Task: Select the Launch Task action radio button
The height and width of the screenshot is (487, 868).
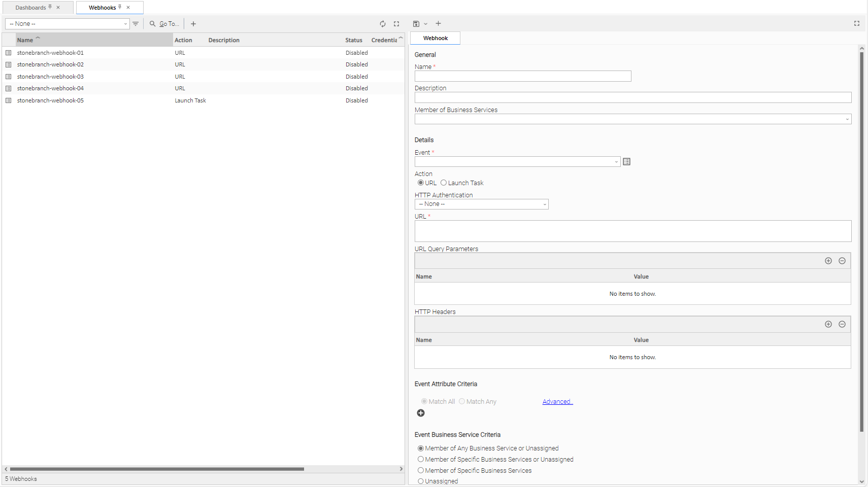Action: [x=444, y=183]
